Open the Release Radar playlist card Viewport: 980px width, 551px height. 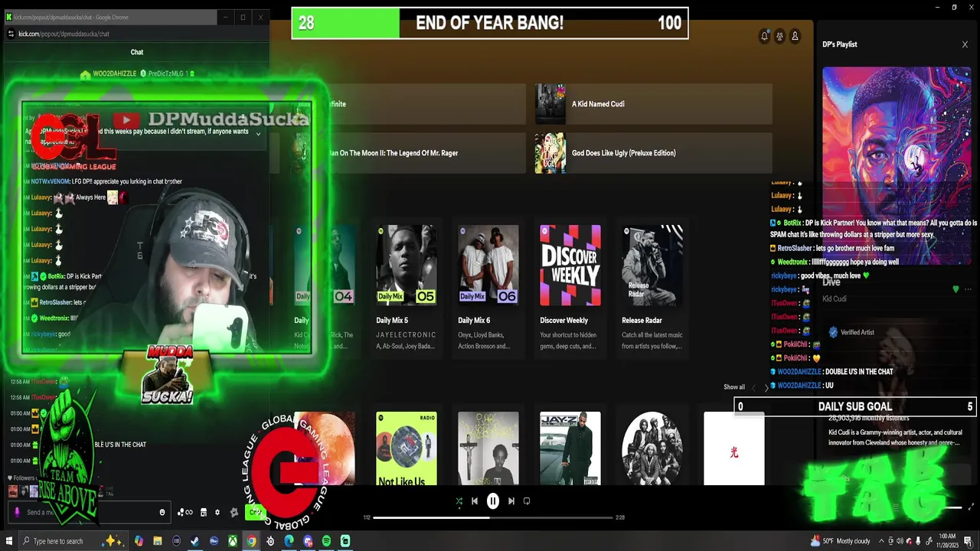652,288
